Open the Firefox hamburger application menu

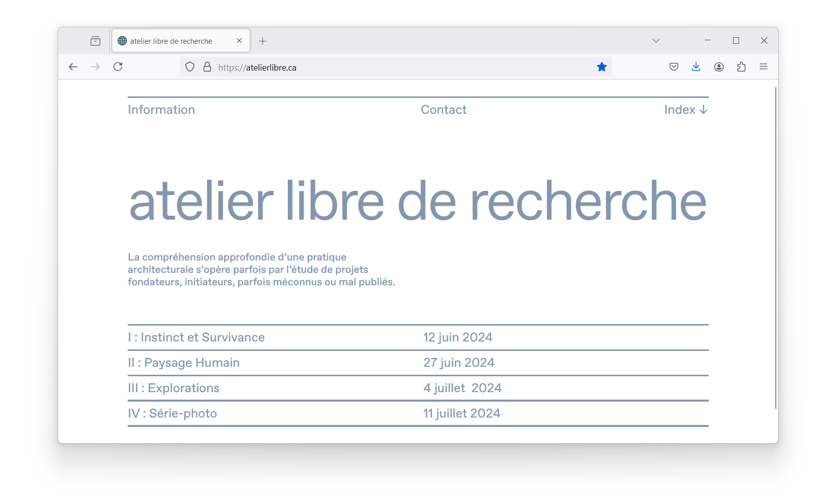pyautogui.click(x=763, y=67)
